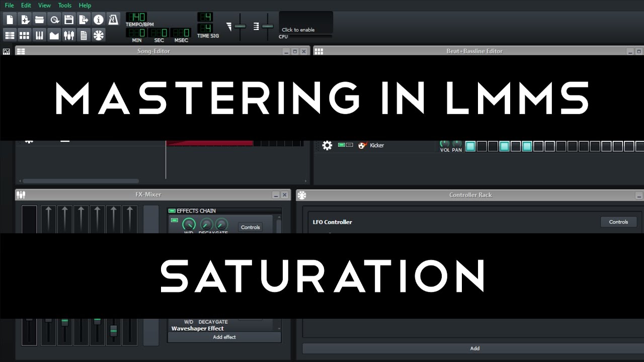Image resolution: width=644 pixels, height=362 pixels.
Task: Click the CPU 'Click to enable' display
Action: click(x=306, y=23)
